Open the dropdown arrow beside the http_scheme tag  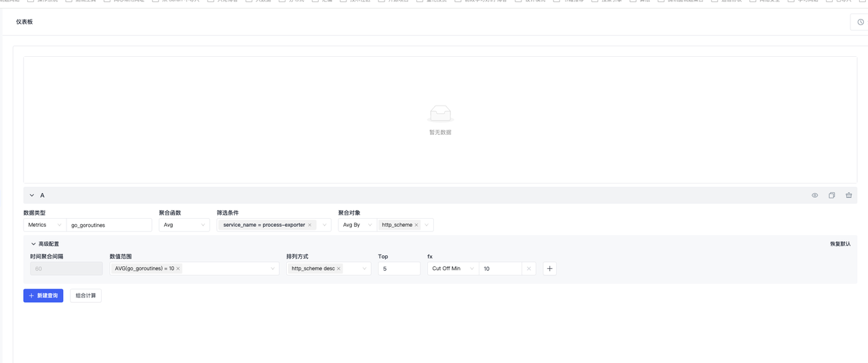427,225
